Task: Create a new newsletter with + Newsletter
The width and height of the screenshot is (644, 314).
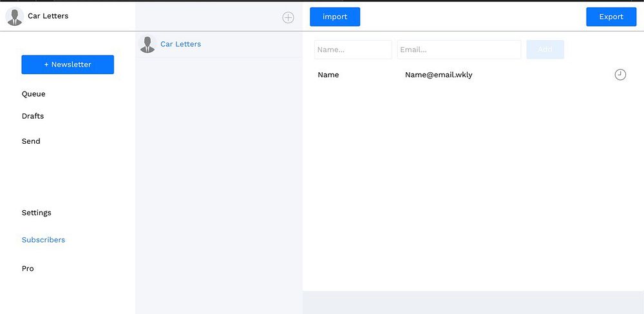Action: (x=68, y=64)
